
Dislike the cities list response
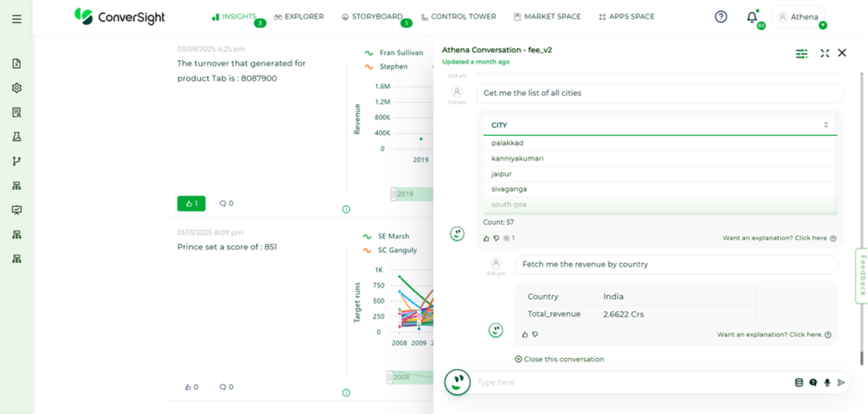tap(496, 238)
